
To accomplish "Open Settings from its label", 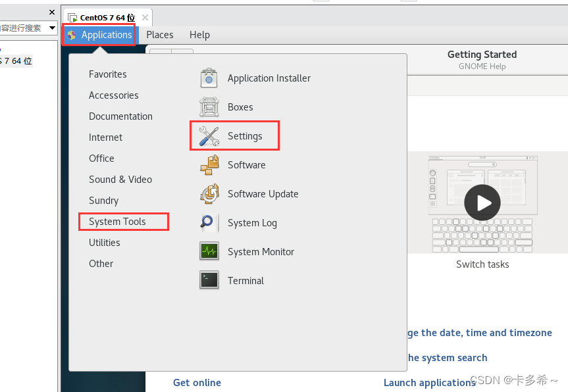I will [245, 136].
